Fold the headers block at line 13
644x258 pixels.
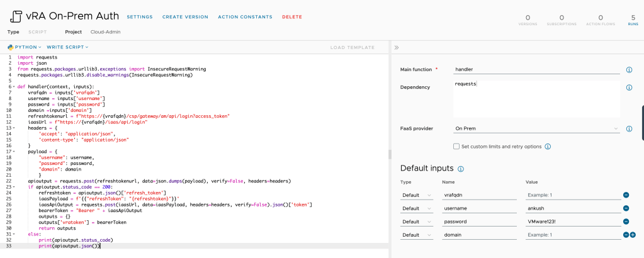(13, 127)
